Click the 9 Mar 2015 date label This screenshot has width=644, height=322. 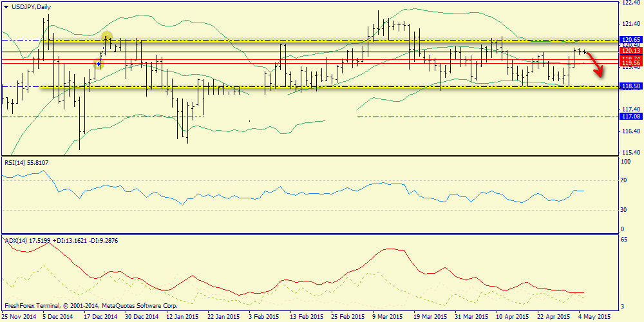tap(389, 317)
